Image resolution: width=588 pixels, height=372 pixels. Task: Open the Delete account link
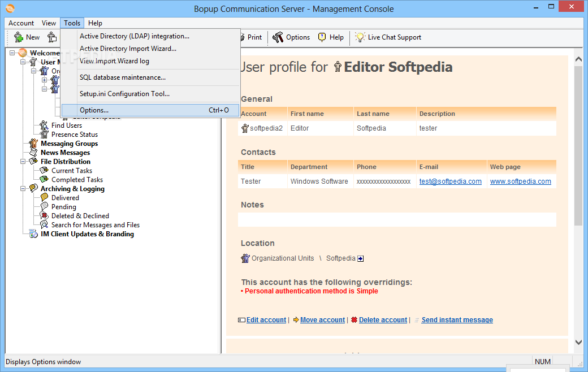[x=383, y=320]
